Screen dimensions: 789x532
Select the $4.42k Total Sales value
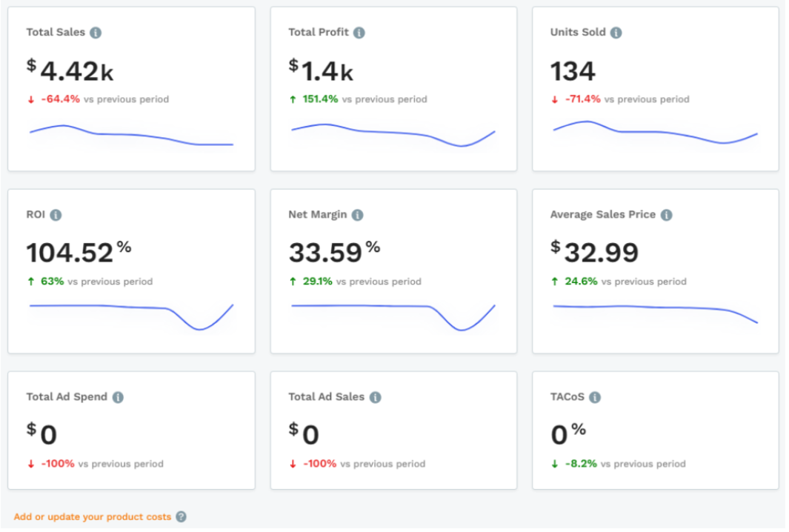(70, 70)
